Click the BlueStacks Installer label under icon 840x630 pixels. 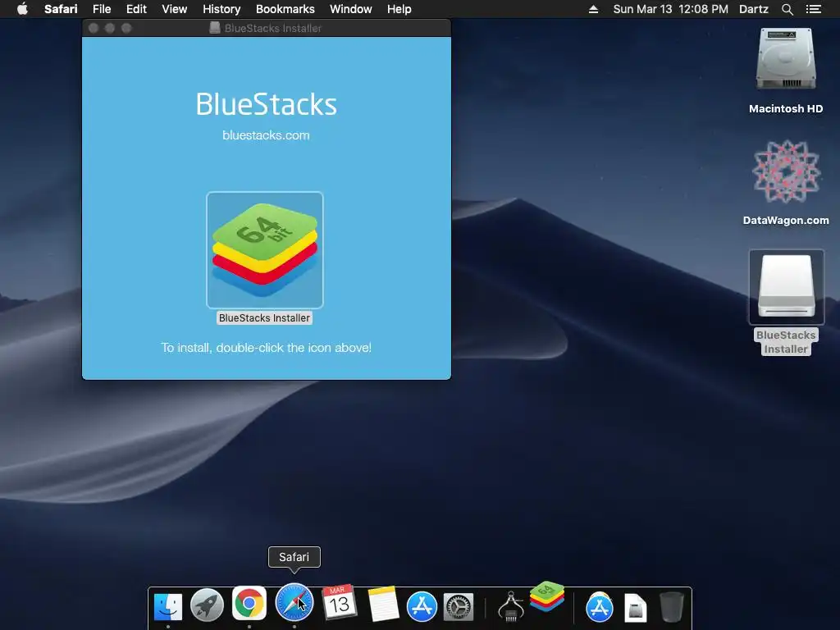[x=264, y=317]
